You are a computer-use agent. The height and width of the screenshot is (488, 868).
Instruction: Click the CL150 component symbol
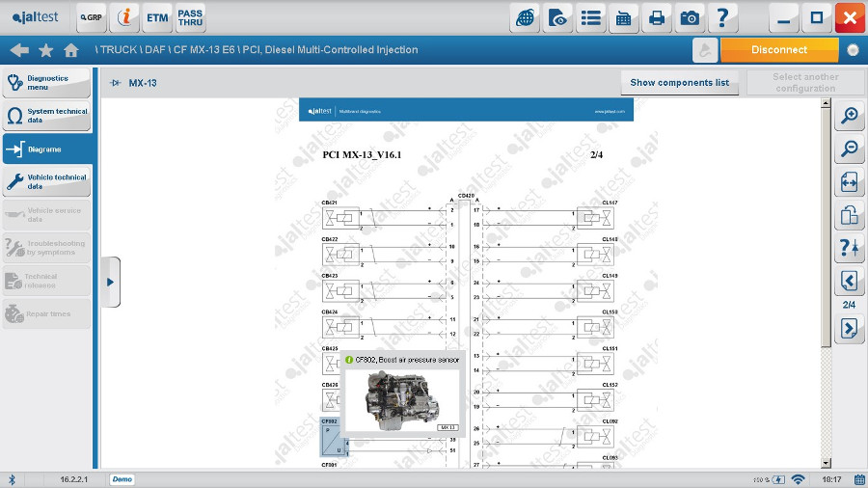pyautogui.click(x=595, y=328)
